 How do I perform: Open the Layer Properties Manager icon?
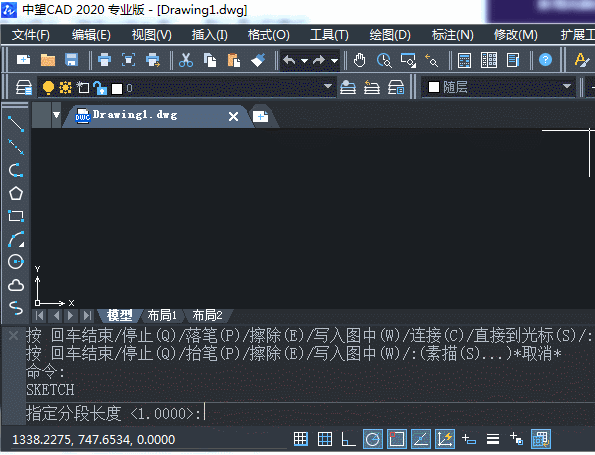pyautogui.click(x=24, y=88)
